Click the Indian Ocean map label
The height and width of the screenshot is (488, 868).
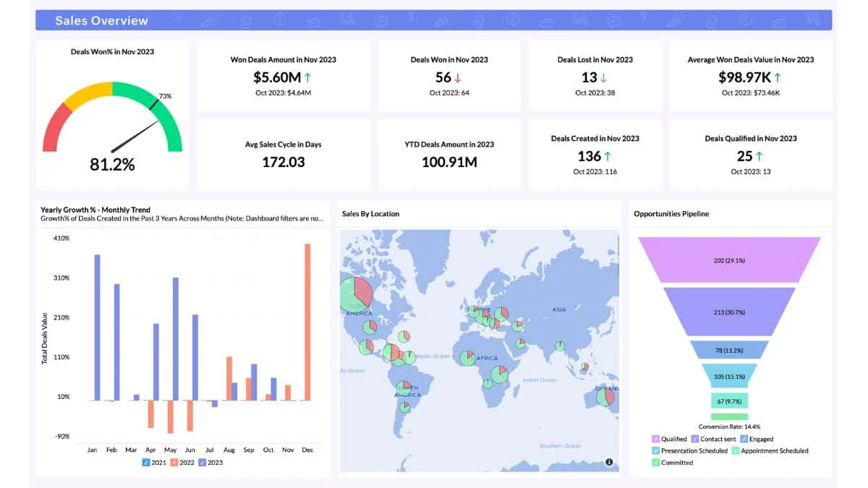pyautogui.click(x=539, y=380)
